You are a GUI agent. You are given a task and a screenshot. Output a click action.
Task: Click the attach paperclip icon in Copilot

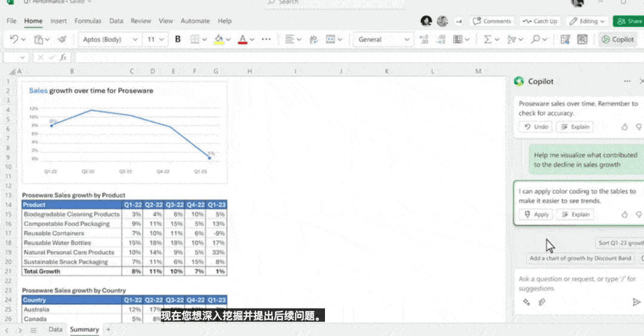542,303
